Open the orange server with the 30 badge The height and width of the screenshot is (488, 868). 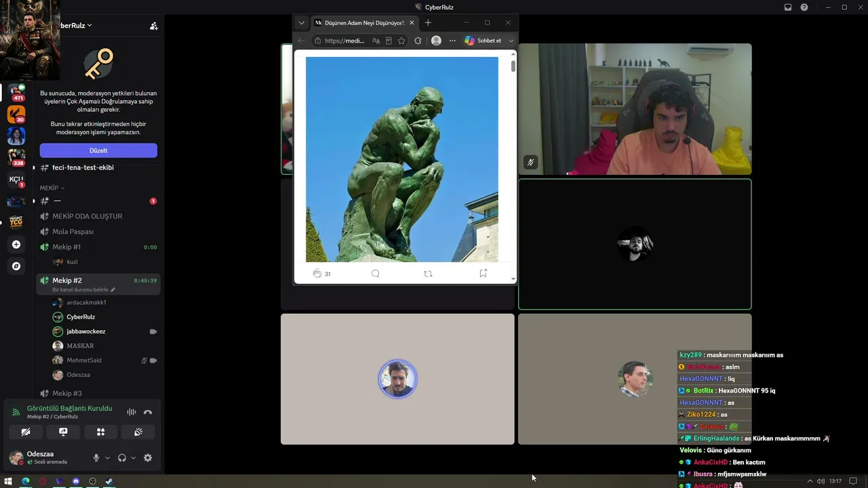[x=16, y=114]
